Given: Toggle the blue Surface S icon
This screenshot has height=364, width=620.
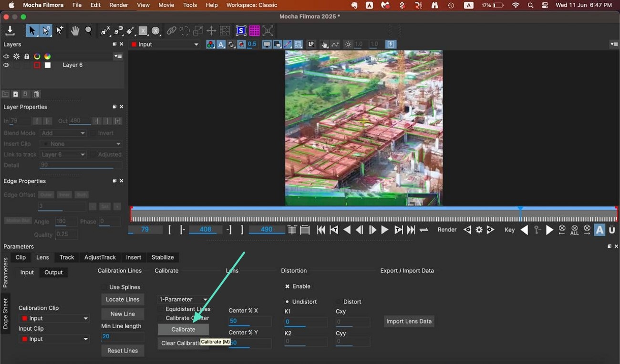Looking at the screenshot, I should 241,31.
